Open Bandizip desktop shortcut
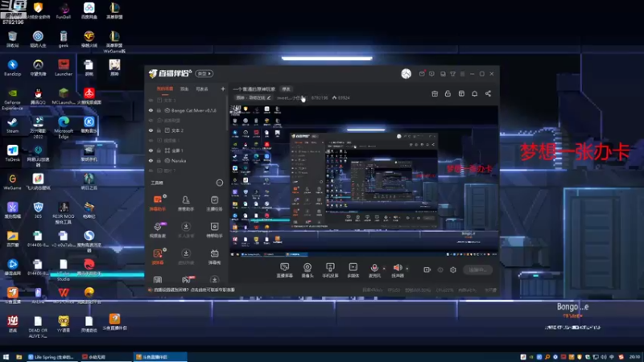Screen dimensions: 644x362 pos(12,68)
